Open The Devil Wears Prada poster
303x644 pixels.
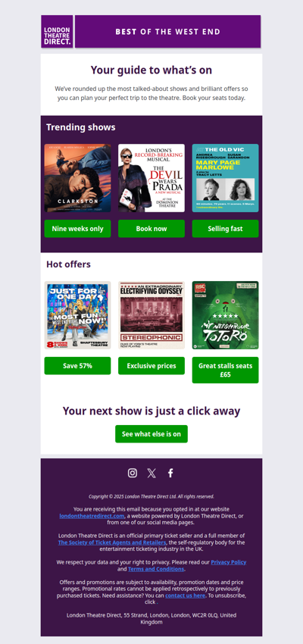point(151,178)
